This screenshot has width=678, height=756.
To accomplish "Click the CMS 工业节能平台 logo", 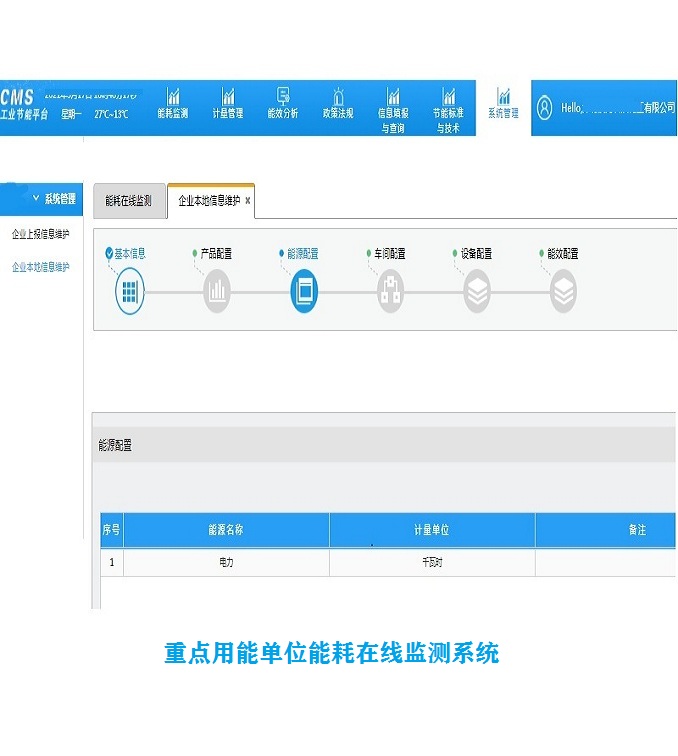I will [24, 104].
